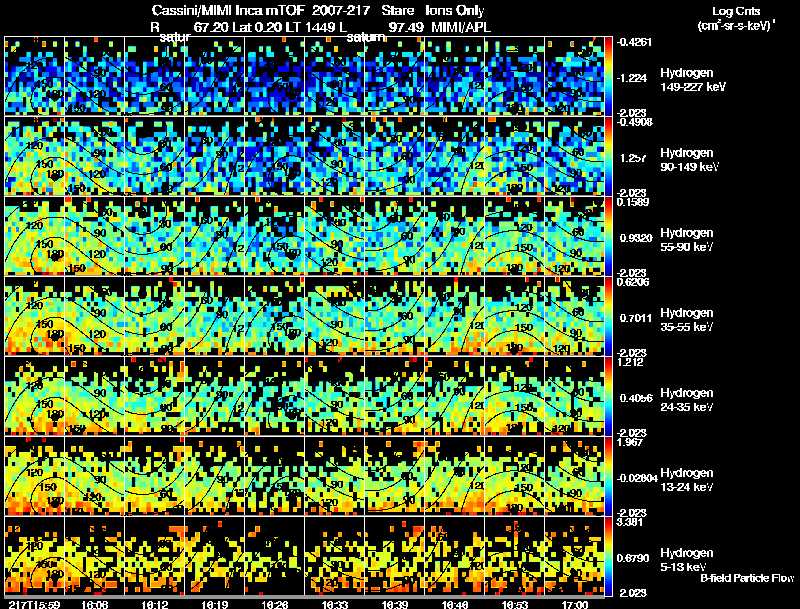This screenshot has height=609, width=800.
Task: Click the 0.4056 color scale value
Action: coord(636,398)
